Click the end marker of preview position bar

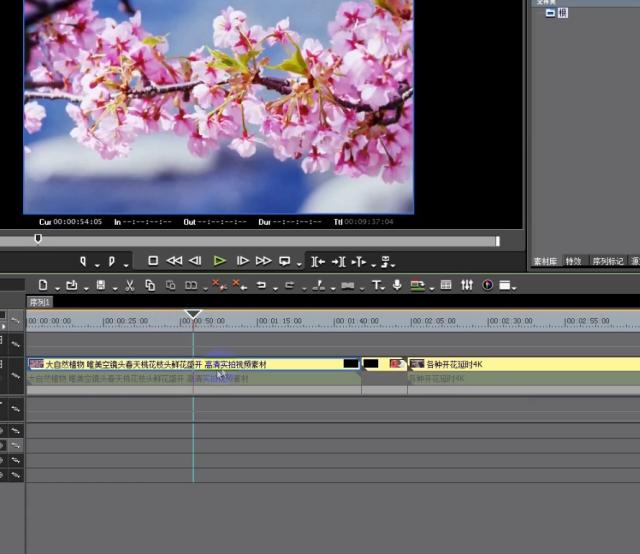(498, 241)
